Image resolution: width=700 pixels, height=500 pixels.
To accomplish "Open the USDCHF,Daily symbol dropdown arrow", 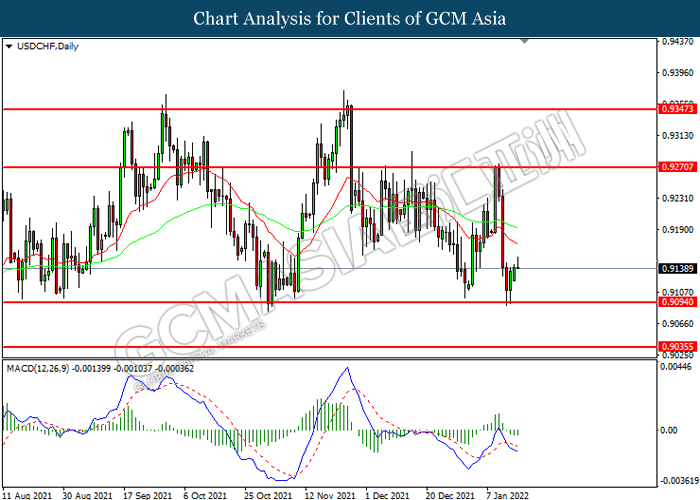I will (8, 46).
